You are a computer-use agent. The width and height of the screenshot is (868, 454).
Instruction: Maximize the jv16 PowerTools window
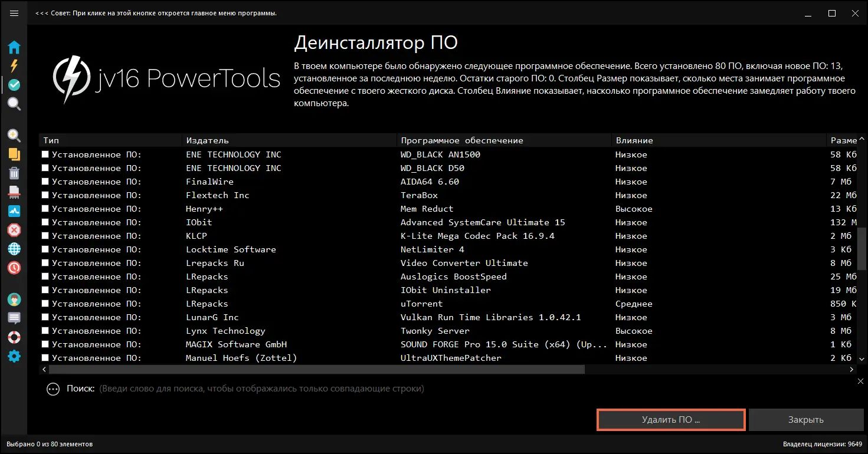click(x=831, y=13)
